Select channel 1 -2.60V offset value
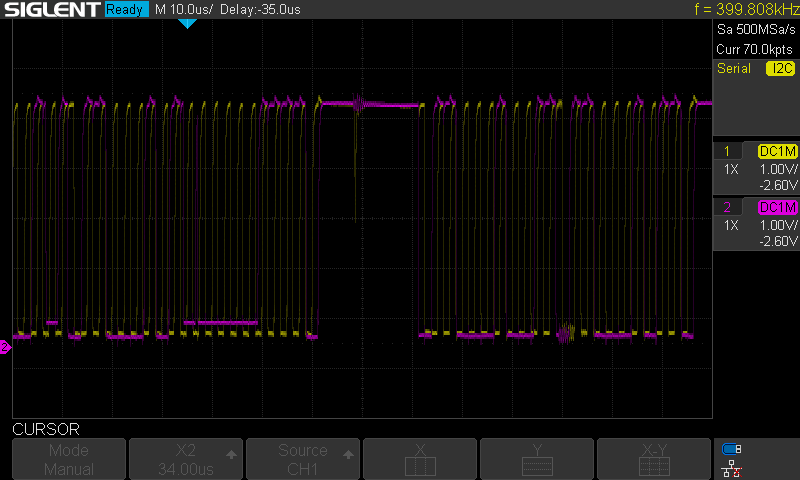This screenshot has width=800, height=480. 778,185
